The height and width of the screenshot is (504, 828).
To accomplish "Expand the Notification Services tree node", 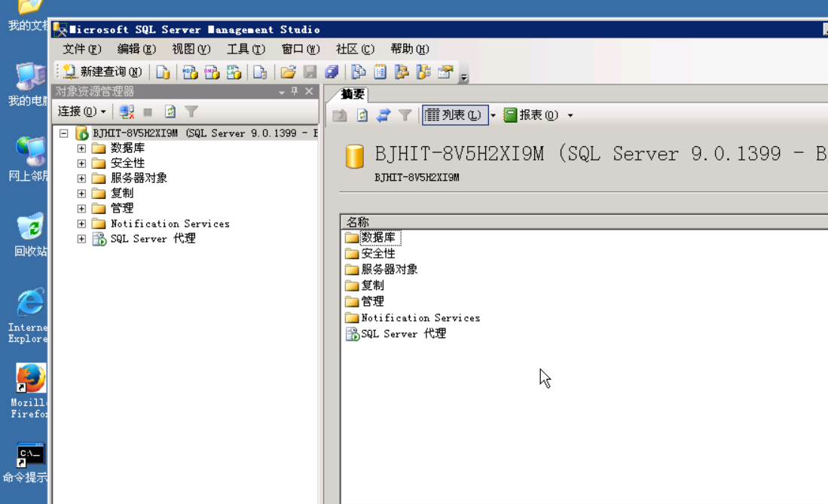I will pos(81,224).
